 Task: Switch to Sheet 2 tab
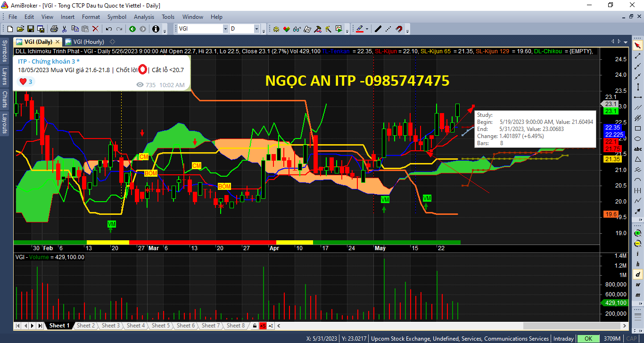coord(86,326)
